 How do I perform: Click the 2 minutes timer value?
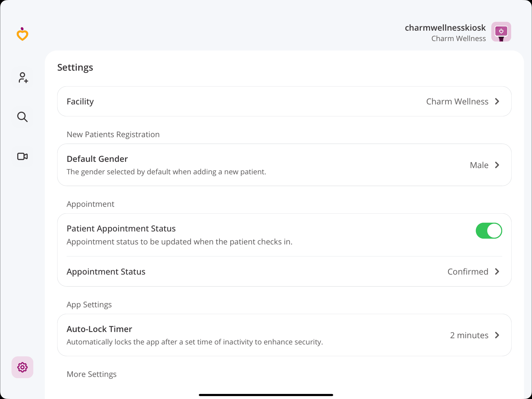(x=469, y=335)
